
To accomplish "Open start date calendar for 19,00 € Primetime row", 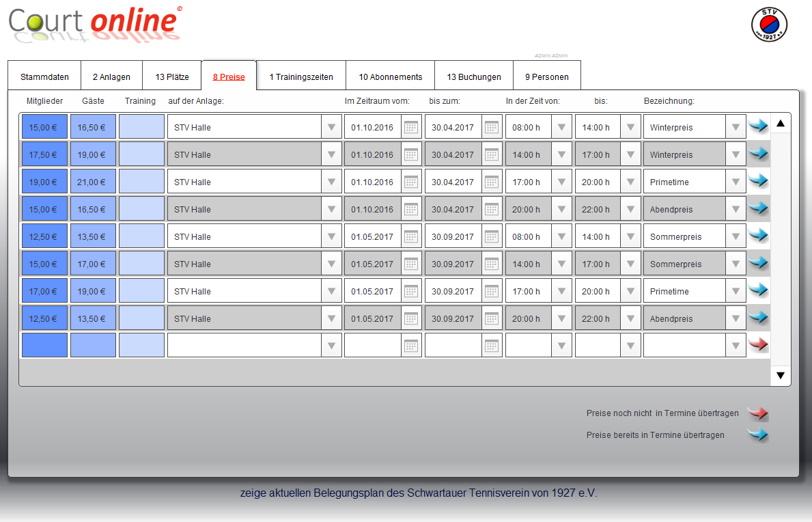I will click(411, 182).
